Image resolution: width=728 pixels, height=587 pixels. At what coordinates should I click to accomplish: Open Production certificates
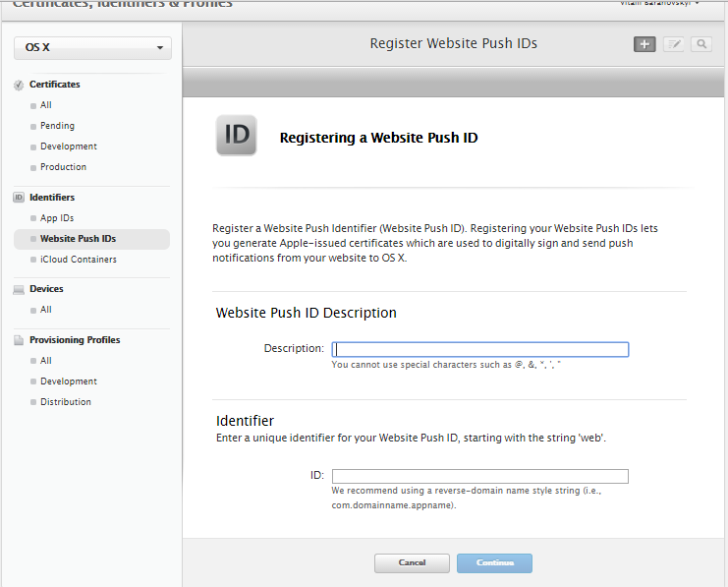coord(63,167)
